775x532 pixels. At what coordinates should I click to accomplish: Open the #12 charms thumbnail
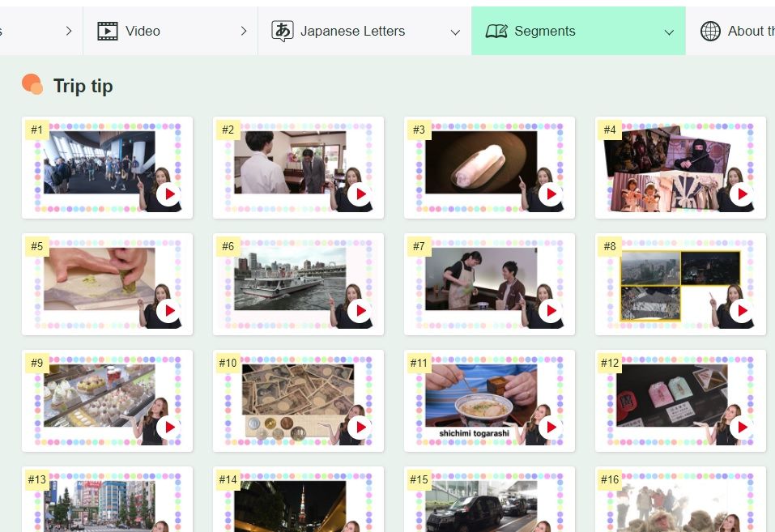point(680,401)
